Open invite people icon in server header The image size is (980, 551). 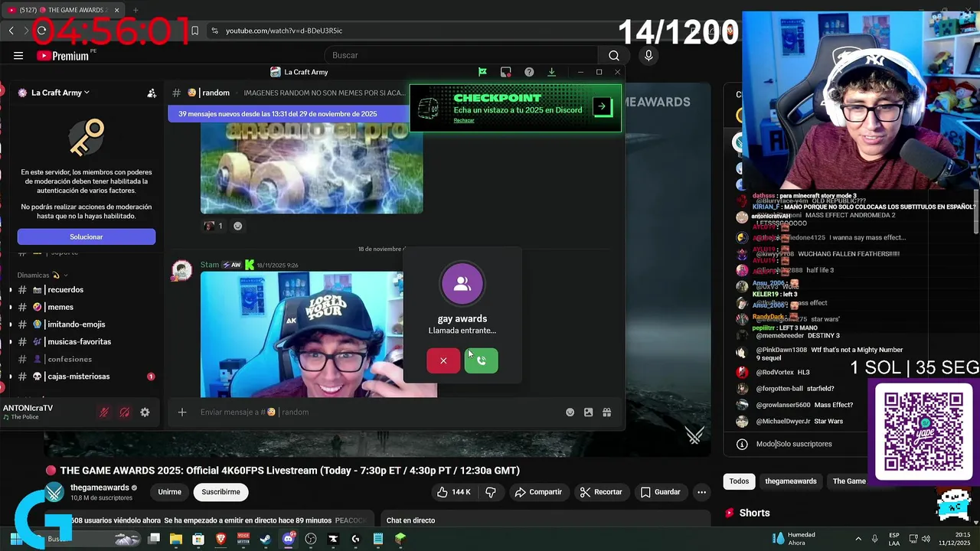pos(152,93)
